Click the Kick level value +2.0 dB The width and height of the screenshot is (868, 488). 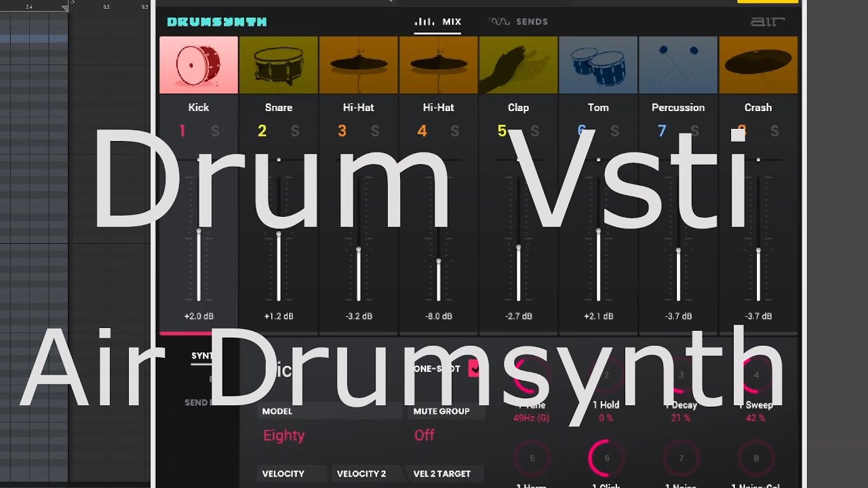coord(199,317)
